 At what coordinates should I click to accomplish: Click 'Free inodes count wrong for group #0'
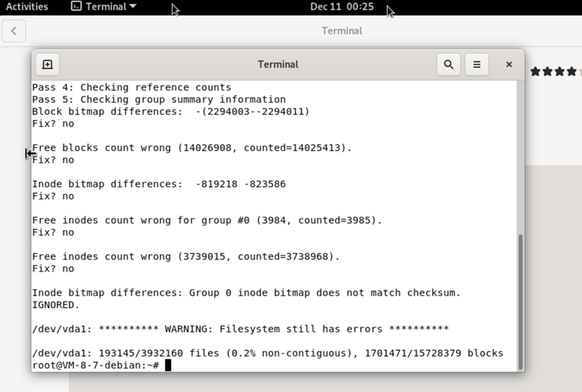(207, 220)
